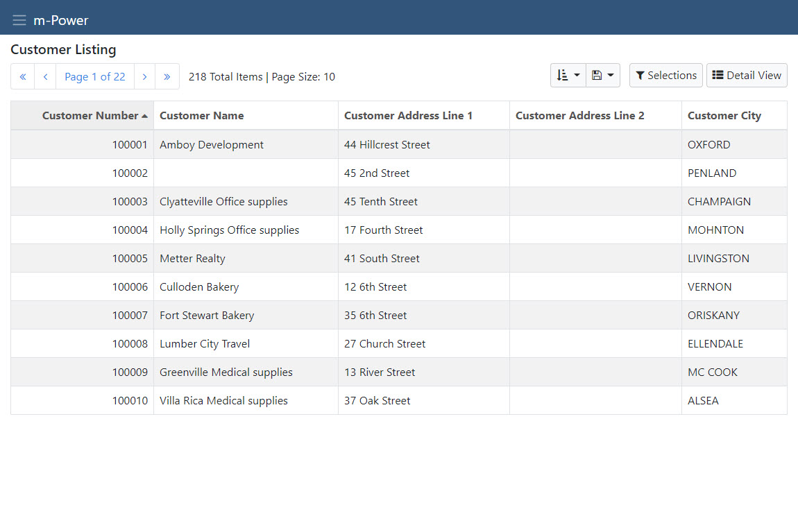Click the m-Power brand title
This screenshot has height=532, width=798.
click(61, 20)
